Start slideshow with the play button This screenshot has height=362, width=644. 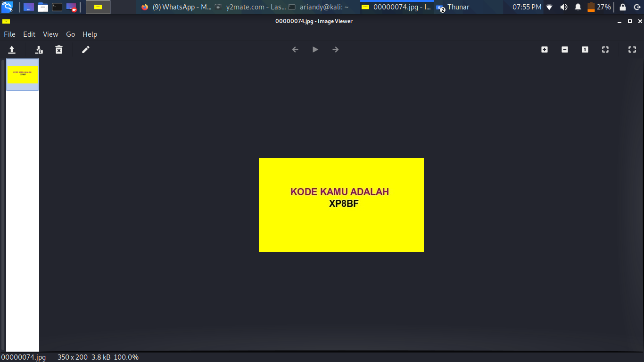315,49
